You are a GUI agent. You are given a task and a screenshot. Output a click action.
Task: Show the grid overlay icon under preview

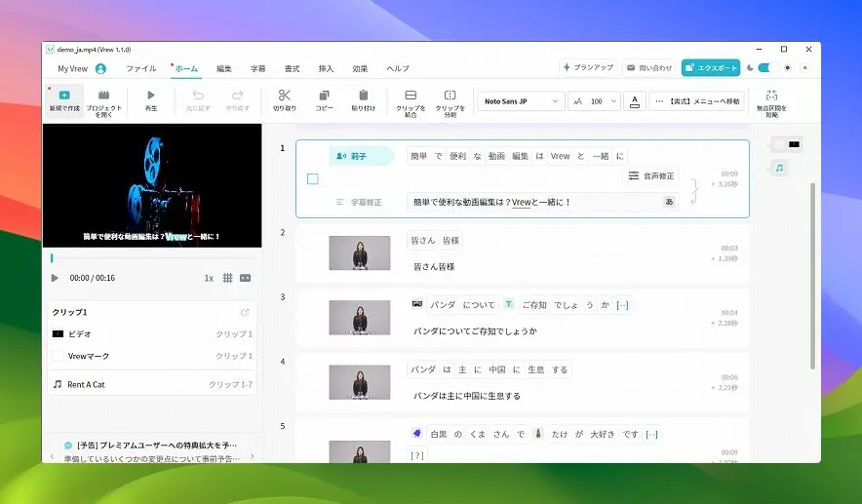pyautogui.click(x=227, y=278)
